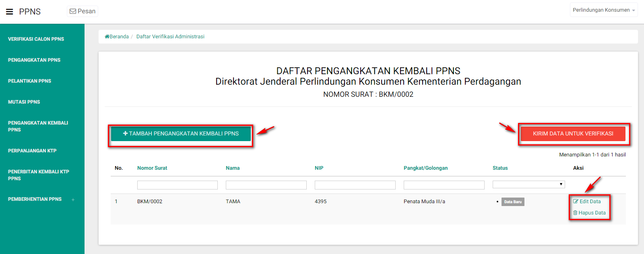Go to Pelantikan PPNS menu item
This screenshot has width=644, height=254.
click(x=29, y=81)
